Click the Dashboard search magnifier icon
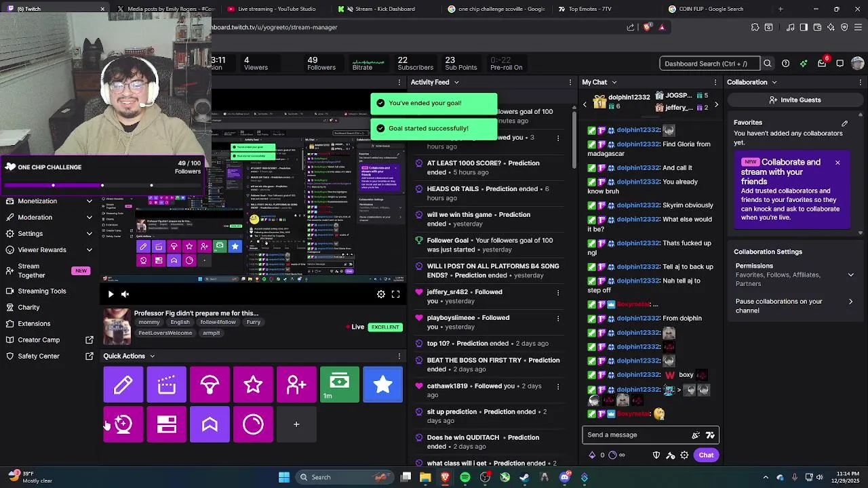The height and width of the screenshot is (488, 868). [x=768, y=64]
